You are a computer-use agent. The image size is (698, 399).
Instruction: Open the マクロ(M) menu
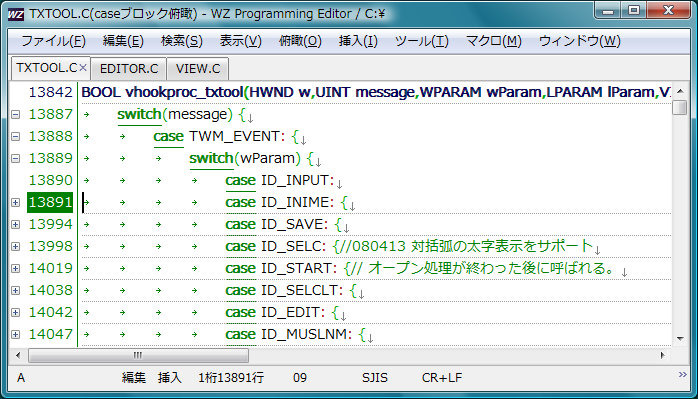click(x=494, y=41)
